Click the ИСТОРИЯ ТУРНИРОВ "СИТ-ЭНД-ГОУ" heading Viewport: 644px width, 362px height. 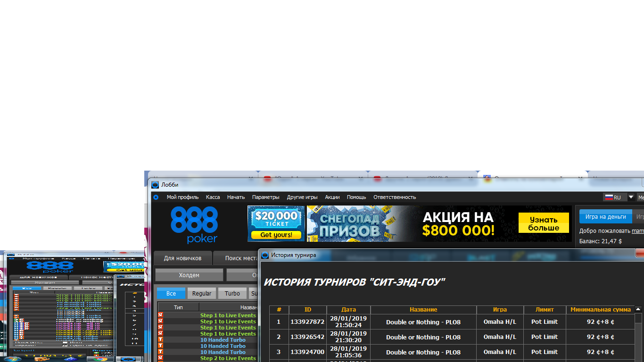coord(355,282)
